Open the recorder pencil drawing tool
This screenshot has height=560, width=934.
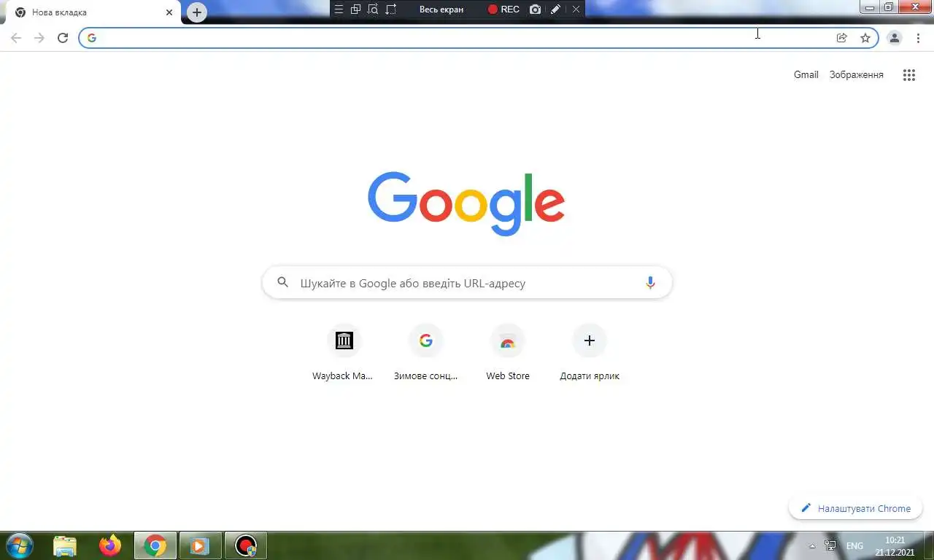pos(555,9)
